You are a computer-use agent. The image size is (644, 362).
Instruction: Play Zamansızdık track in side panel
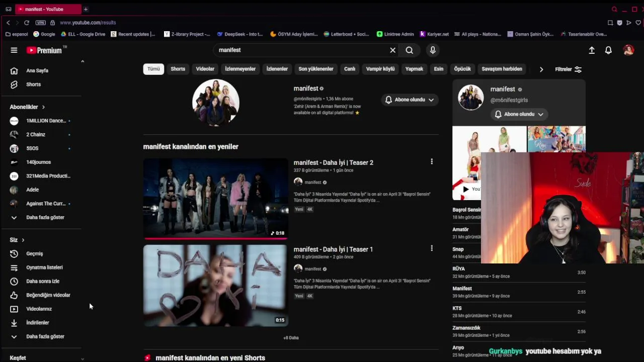pos(519,331)
